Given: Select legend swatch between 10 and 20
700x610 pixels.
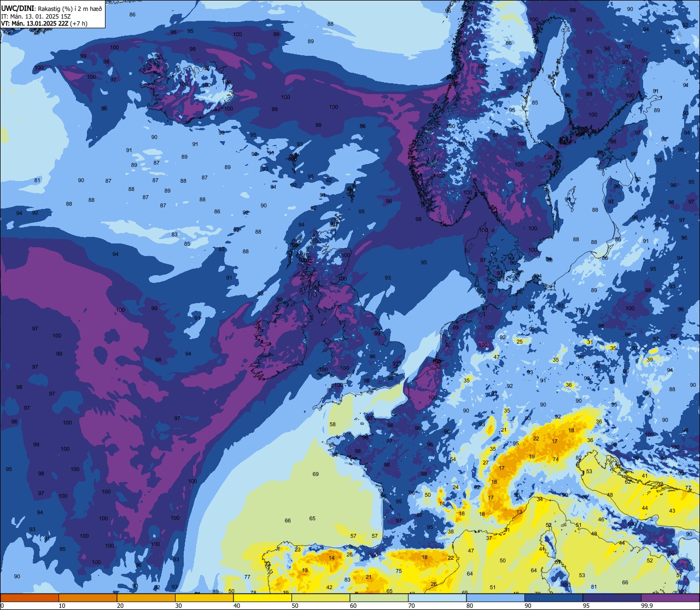Looking at the screenshot, I should 87,597.
